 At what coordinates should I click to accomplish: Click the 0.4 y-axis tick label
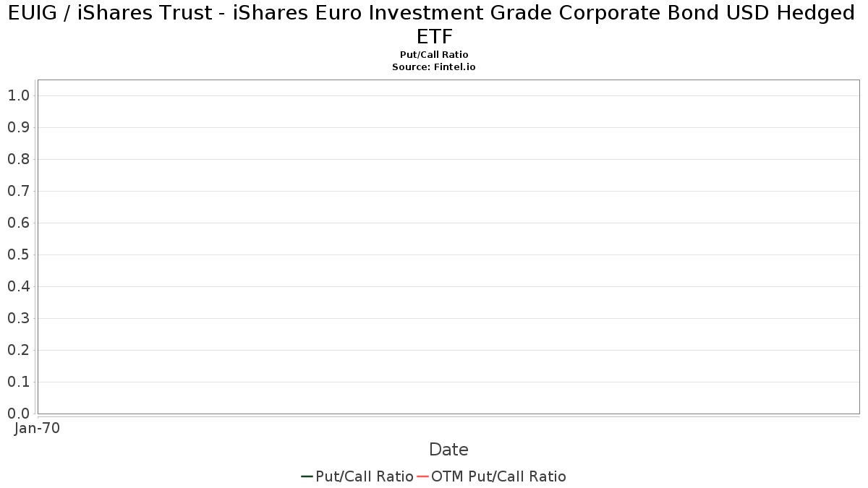point(18,286)
